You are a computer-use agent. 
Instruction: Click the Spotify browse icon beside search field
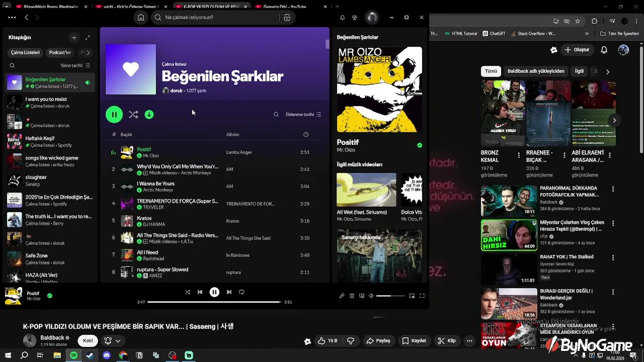[287, 17]
